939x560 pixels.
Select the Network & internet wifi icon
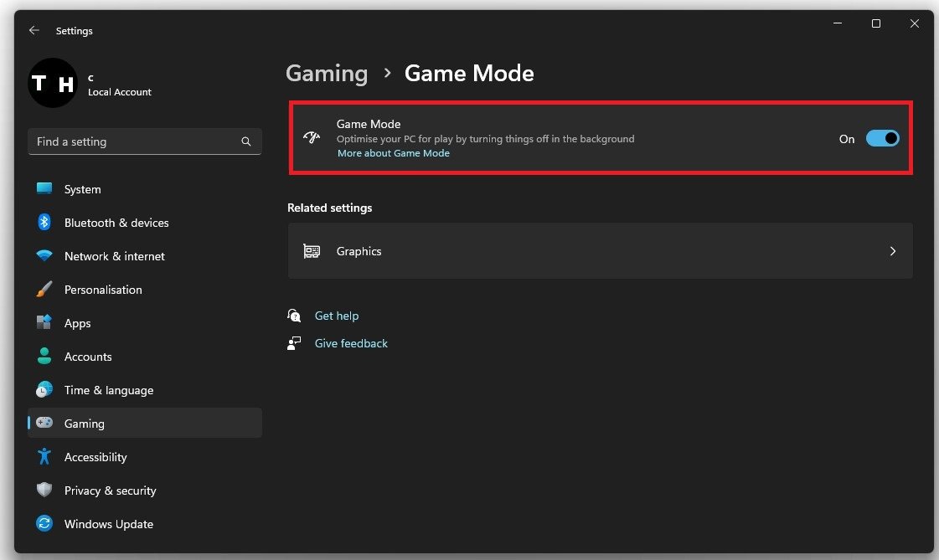coord(44,256)
